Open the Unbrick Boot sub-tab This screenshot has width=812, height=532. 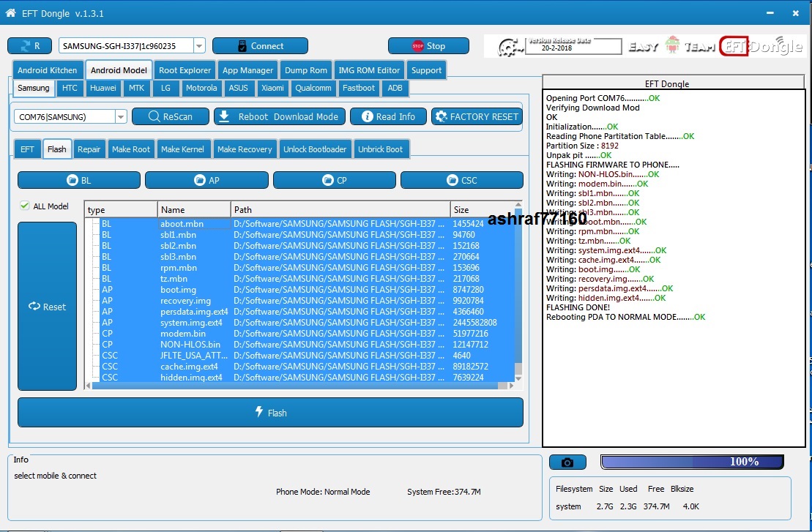[381, 149]
